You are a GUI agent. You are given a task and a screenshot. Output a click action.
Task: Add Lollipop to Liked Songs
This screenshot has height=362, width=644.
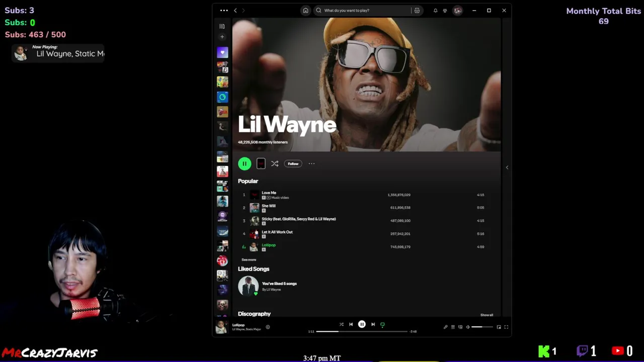(x=268, y=327)
